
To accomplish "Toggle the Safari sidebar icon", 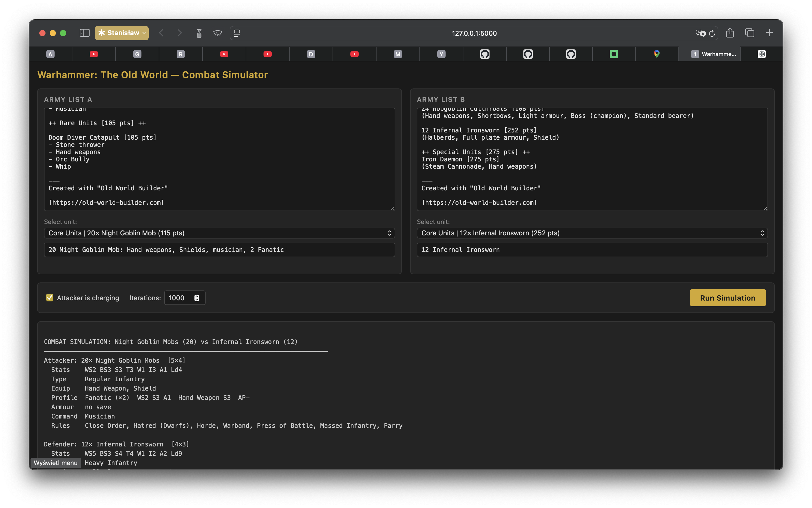I will point(84,33).
